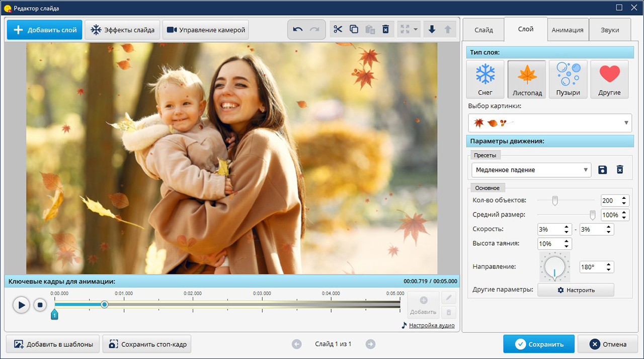Pick the Другие heart layer type
The height and width of the screenshot is (359, 644).
pos(609,79)
